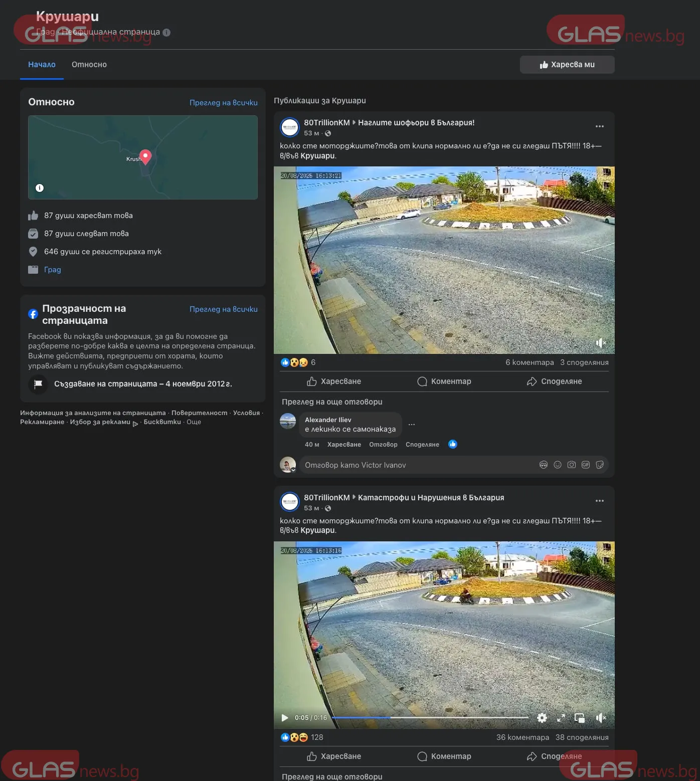Open avatar sticker icon in reply field
The height and width of the screenshot is (781, 700).
543,465
